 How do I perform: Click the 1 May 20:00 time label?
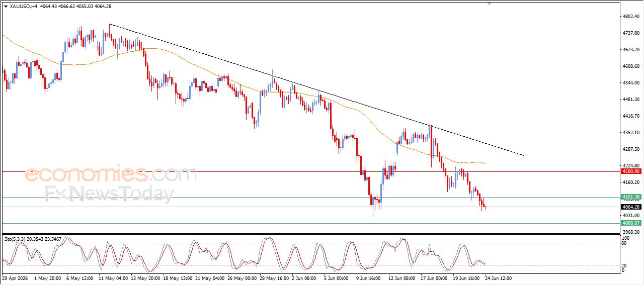click(x=47, y=278)
